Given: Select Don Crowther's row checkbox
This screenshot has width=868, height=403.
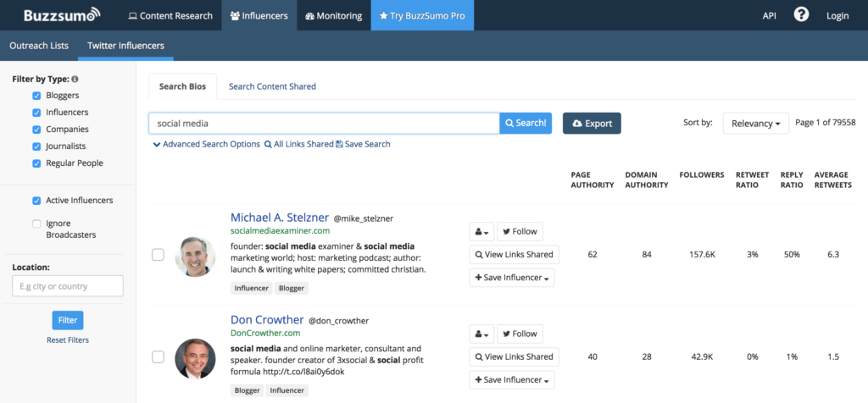Looking at the screenshot, I should click(x=158, y=357).
